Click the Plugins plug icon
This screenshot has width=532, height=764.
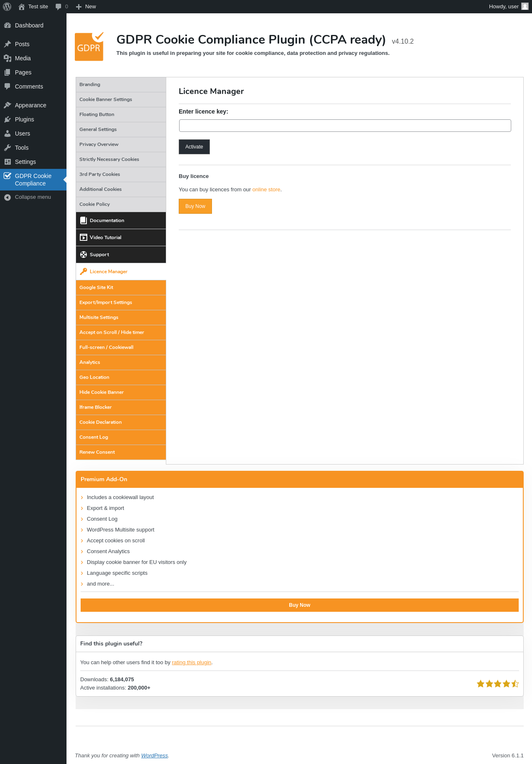point(7,119)
